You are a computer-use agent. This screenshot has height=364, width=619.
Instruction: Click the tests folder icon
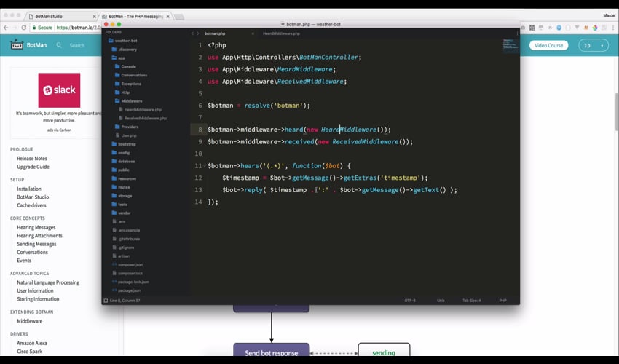(114, 204)
